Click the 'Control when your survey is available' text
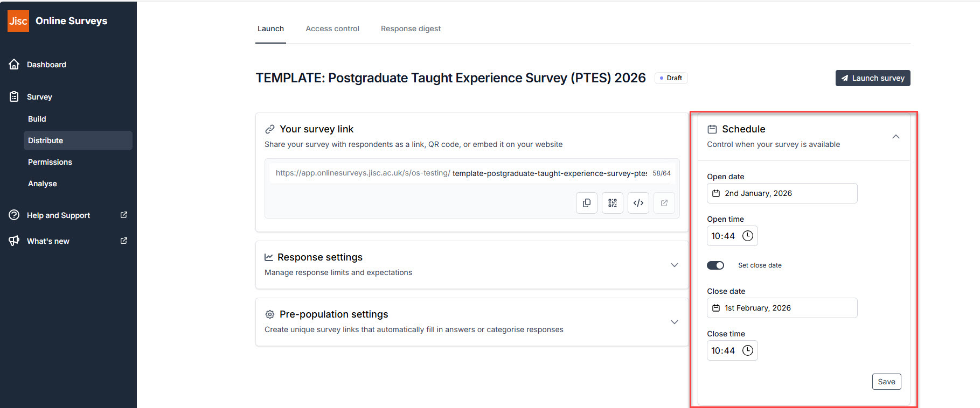980x408 pixels. tap(774, 144)
